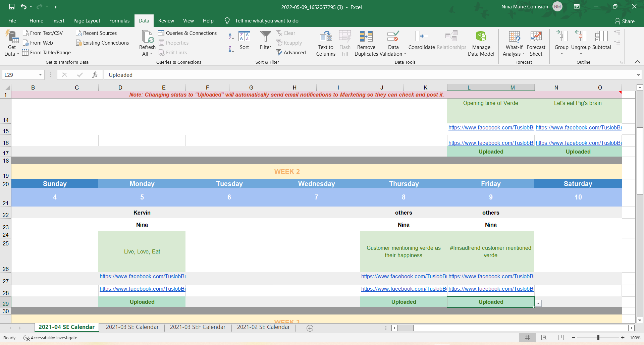
Task: Switch to Normal view
Action: click(528, 338)
